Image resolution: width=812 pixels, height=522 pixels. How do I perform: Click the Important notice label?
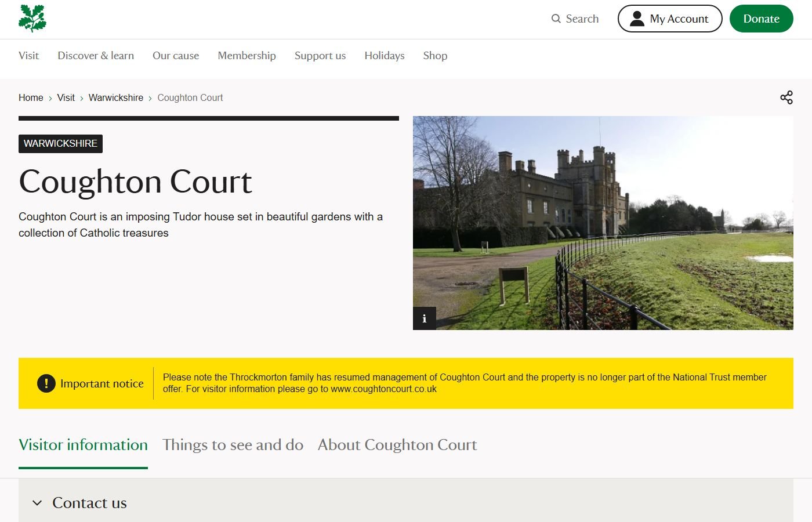(x=102, y=383)
